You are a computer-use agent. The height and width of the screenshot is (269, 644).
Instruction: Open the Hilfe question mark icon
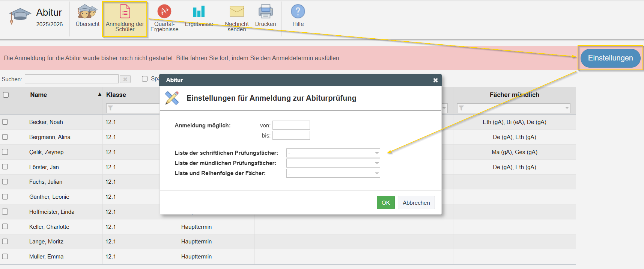click(x=298, y=12)
